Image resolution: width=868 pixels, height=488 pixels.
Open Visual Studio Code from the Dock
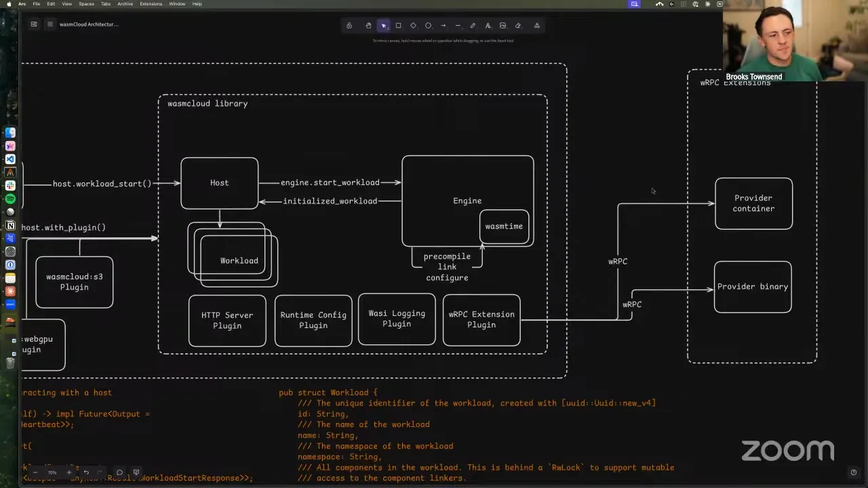pyautogui.click(x=10, y=159)
